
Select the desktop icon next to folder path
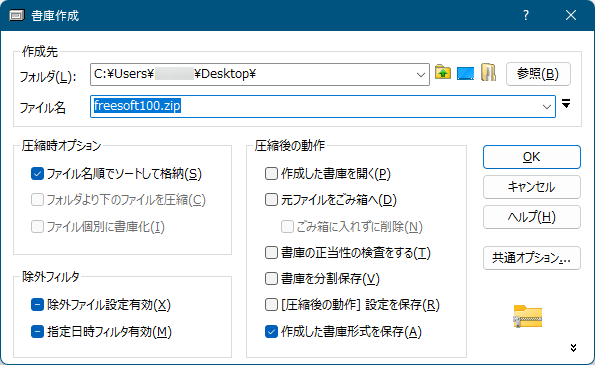tap(465, 73)
